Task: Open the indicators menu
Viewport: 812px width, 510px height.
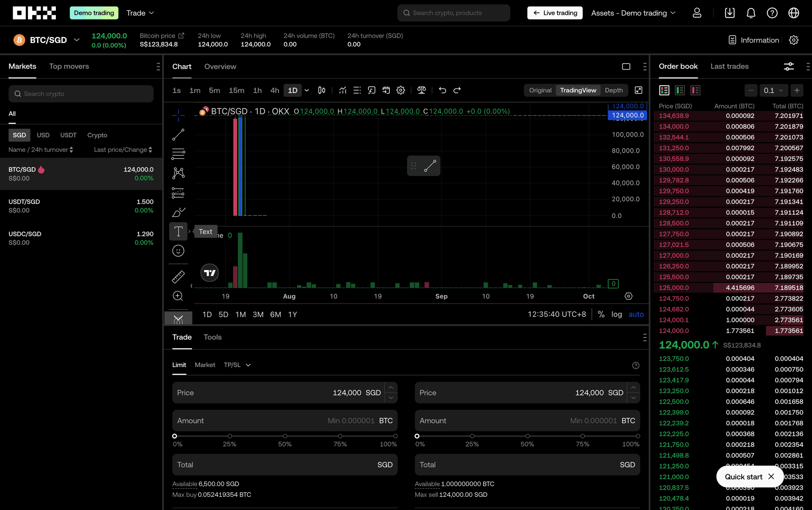Action: click(x=343, y=90)
